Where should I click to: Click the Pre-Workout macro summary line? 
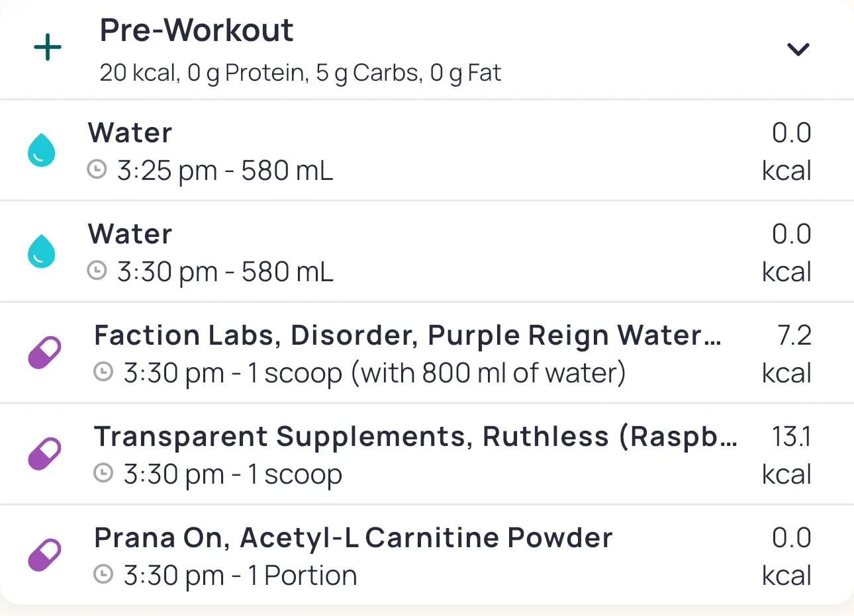pos(300,73)
